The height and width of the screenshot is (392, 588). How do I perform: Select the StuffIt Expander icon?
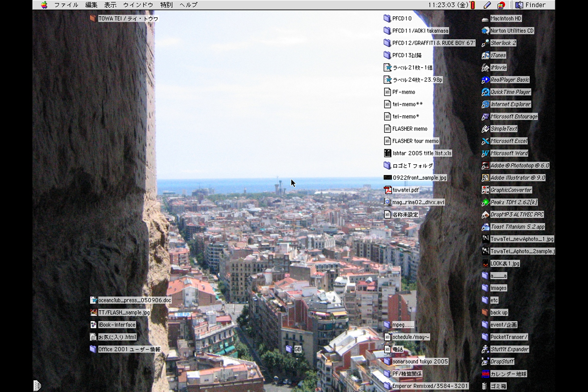point(485,349)
